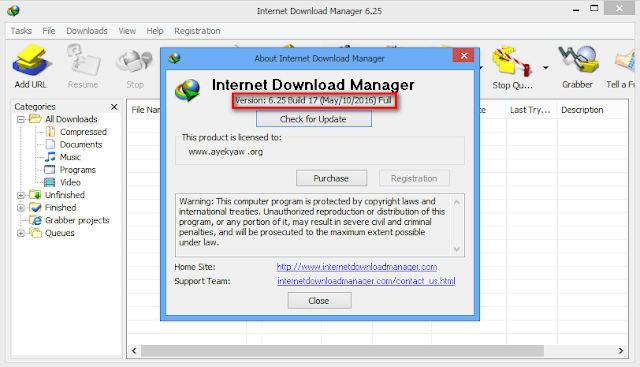Click the www.ayekyaw .org license text
The image size is (640, 367).
tap(226, 152)
